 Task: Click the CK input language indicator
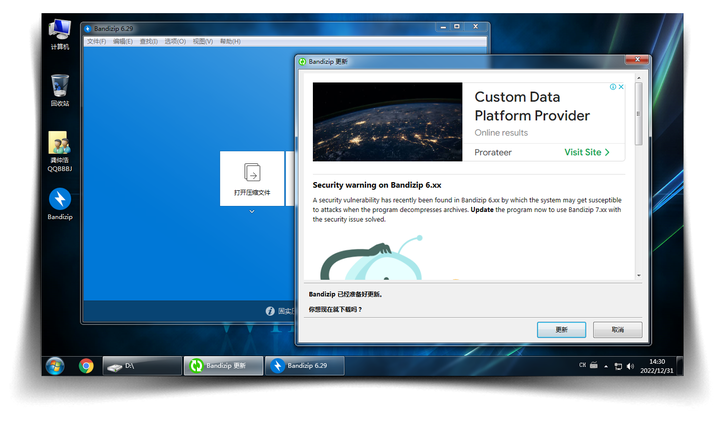pos(582,365)
